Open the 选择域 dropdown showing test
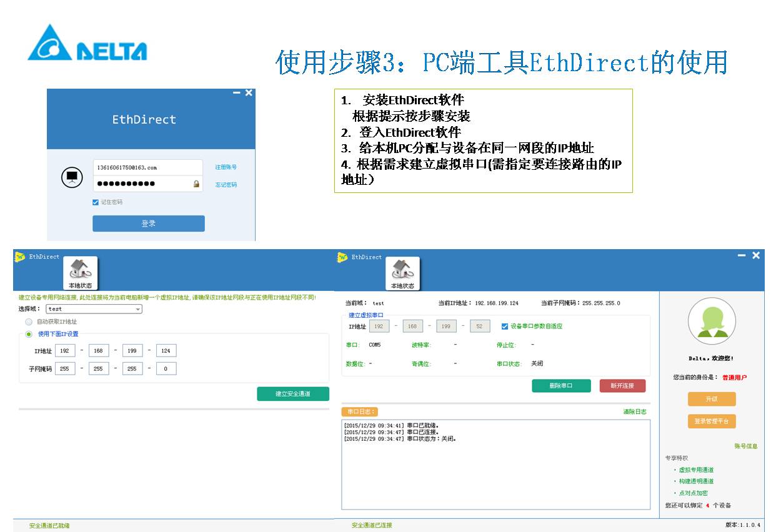The height and width of the screenshot is (532, 781). click(x=94, y=308)
